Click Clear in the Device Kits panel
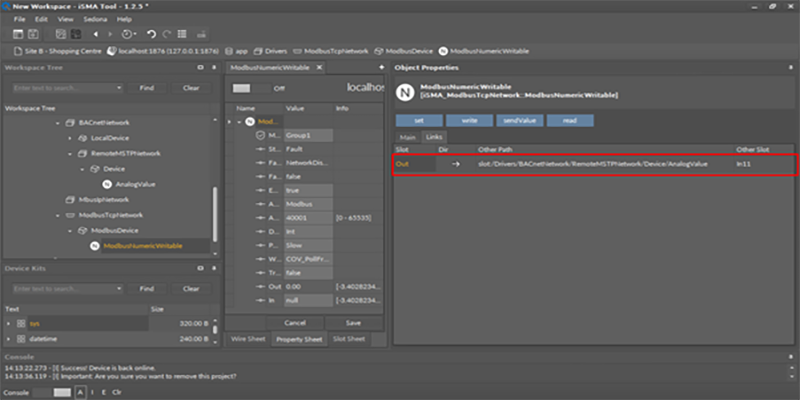The height and width of the screenshot is (400, 800). click(x=191, y=288)
